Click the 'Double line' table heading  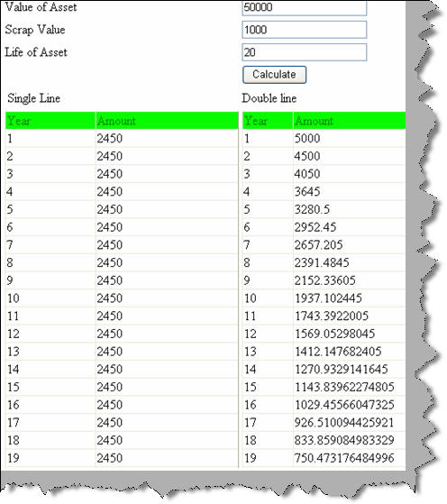pos(269,98)
